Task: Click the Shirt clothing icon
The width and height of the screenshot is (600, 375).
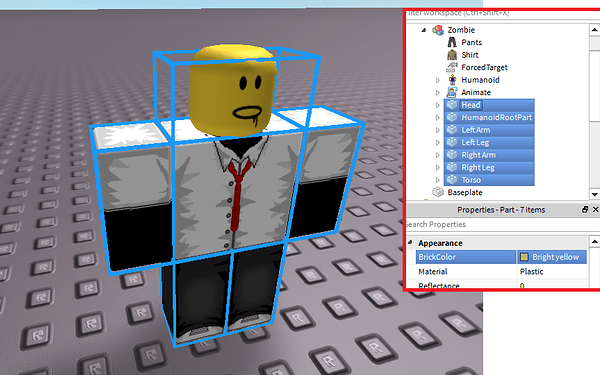Action: point(452,55)
